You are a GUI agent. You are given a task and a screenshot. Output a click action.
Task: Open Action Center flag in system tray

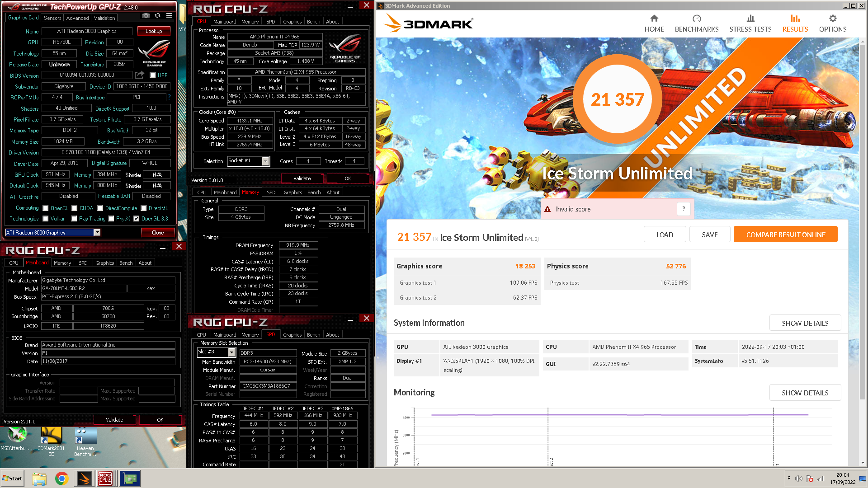coord(810,479)
